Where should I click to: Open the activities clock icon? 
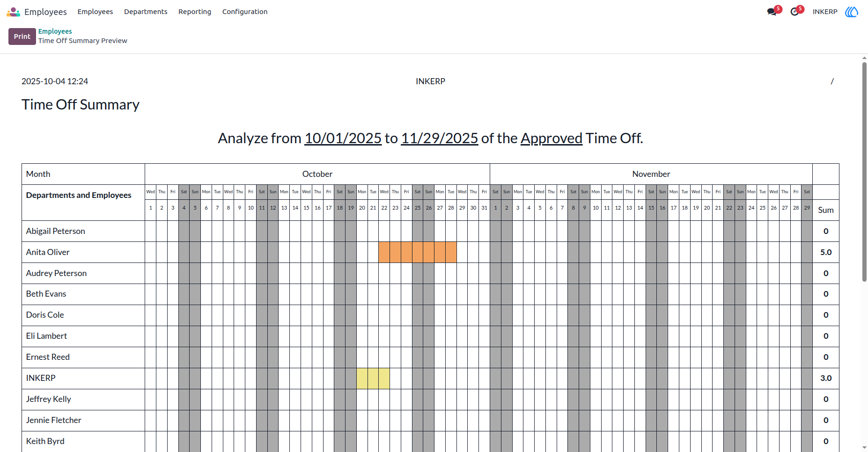(x=794, y=12)
